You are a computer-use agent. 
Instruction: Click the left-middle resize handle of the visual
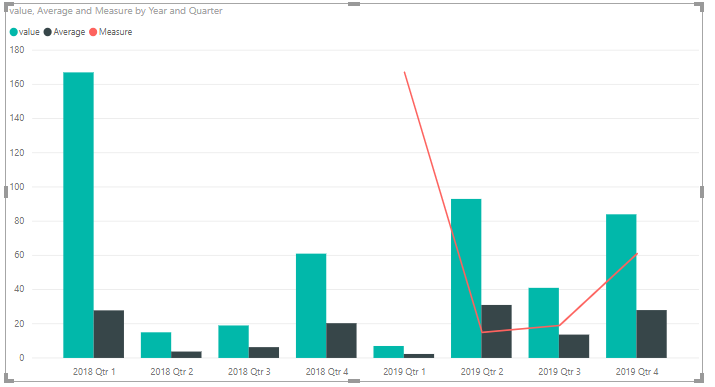[x=6, y=192]
